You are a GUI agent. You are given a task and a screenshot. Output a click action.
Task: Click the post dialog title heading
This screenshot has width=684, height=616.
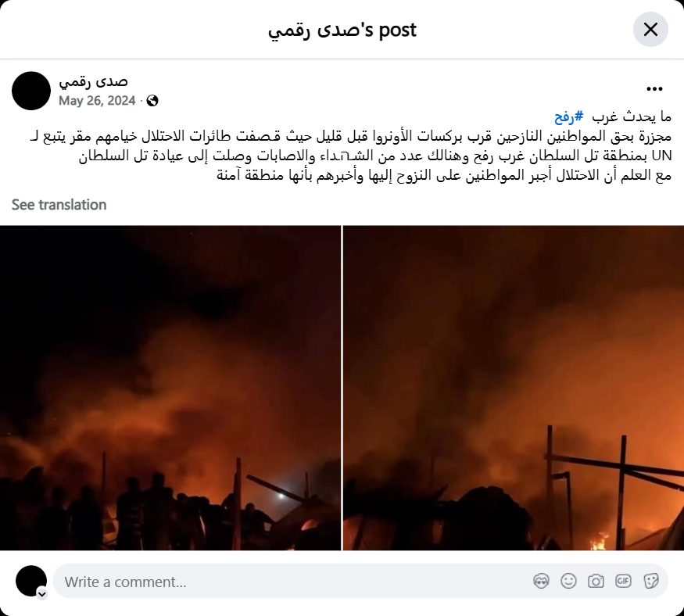pyautogui.click(x=342, y=30)
